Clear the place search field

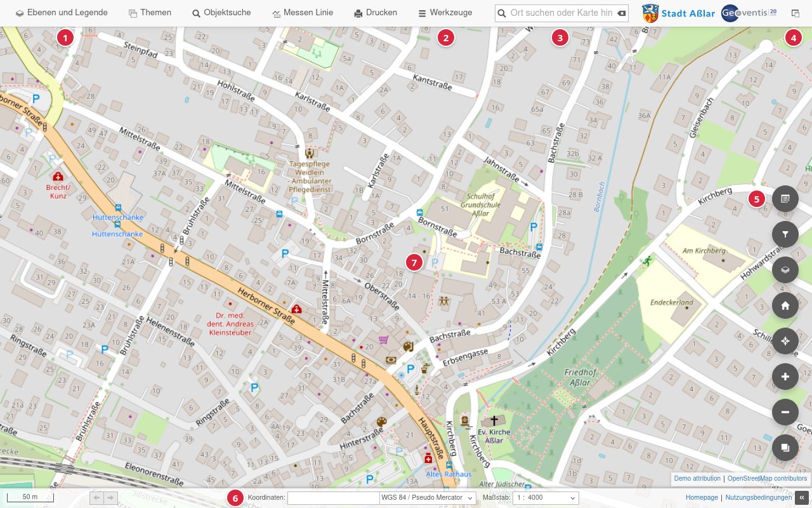coord(621,13)
